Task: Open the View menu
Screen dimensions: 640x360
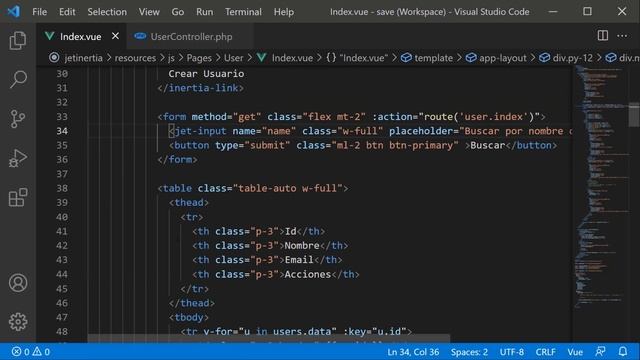Action: (x=149, y=12)
